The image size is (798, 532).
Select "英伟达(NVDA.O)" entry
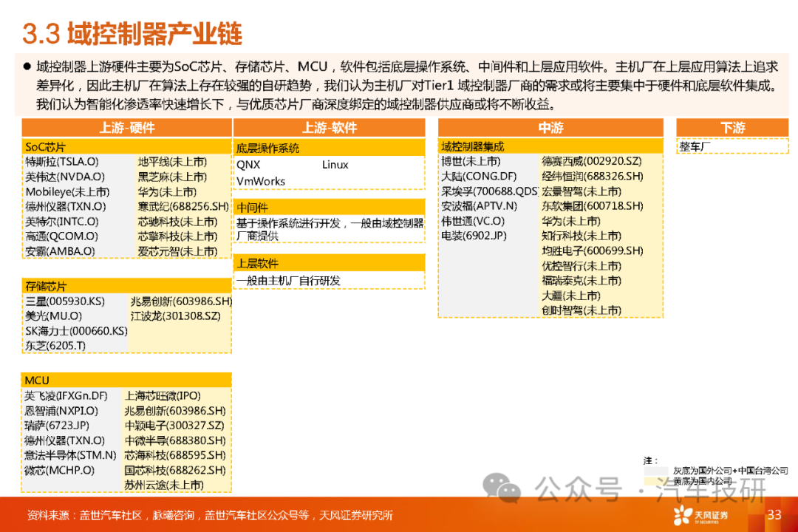tap(65, 177)
